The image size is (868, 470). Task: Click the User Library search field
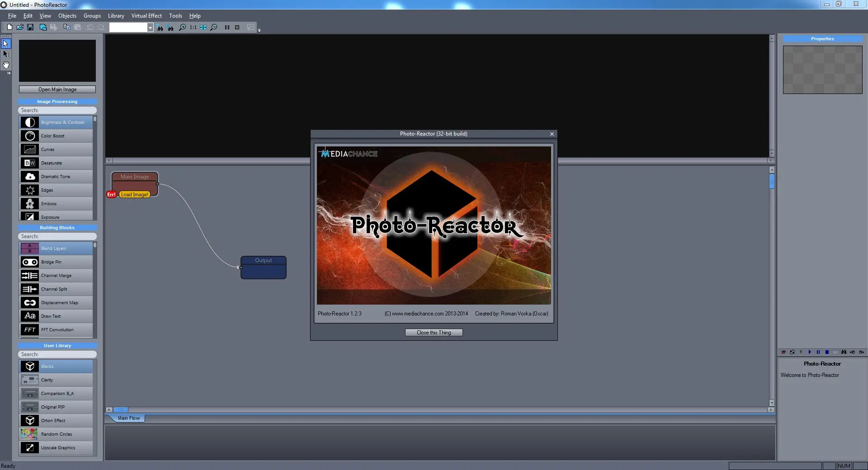pos(57,354)
